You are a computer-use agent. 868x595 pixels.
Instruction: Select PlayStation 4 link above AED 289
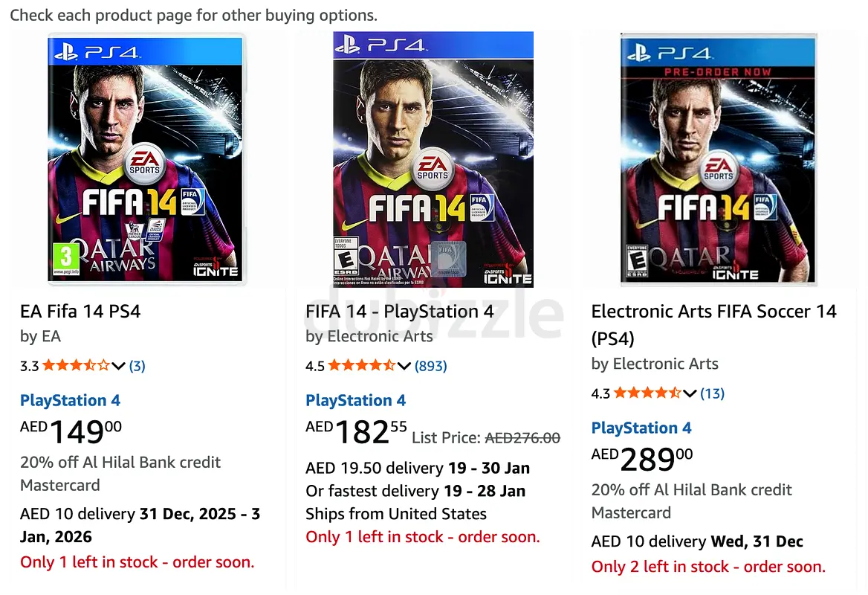641,428
